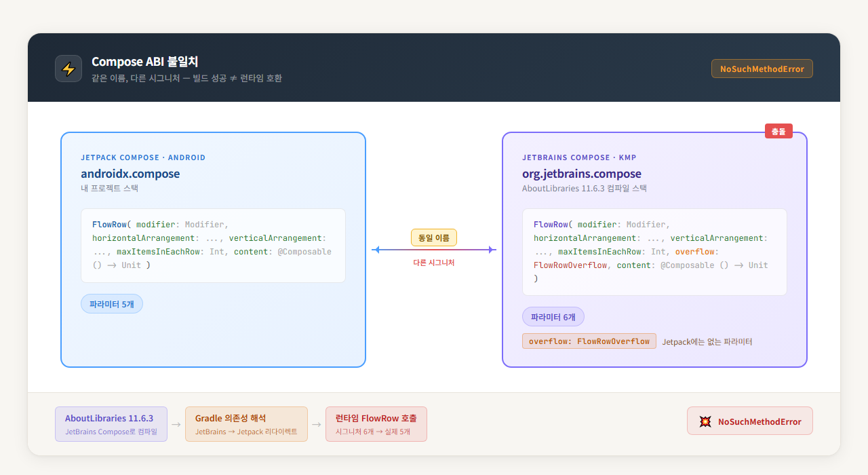The image size is (868, 475).
Task: Click the 동일 이름 label
Action: [x=434, y=237]
